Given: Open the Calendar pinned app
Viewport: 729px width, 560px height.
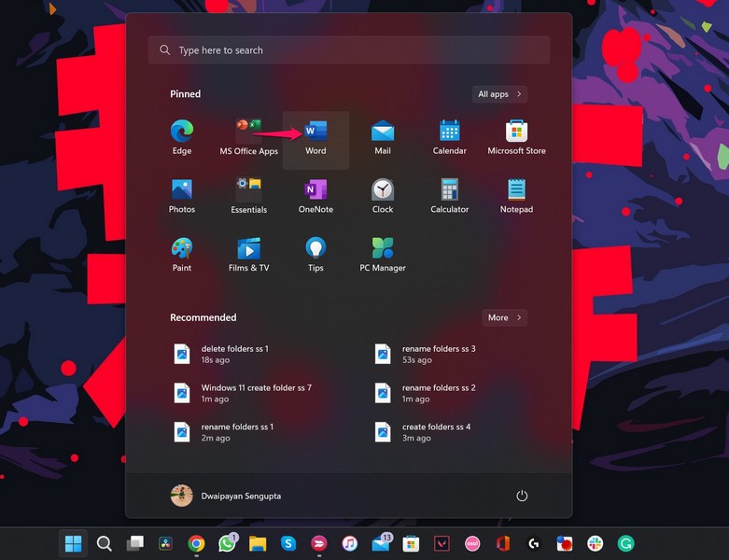Looking at the screenshot, I should [449, 138].
